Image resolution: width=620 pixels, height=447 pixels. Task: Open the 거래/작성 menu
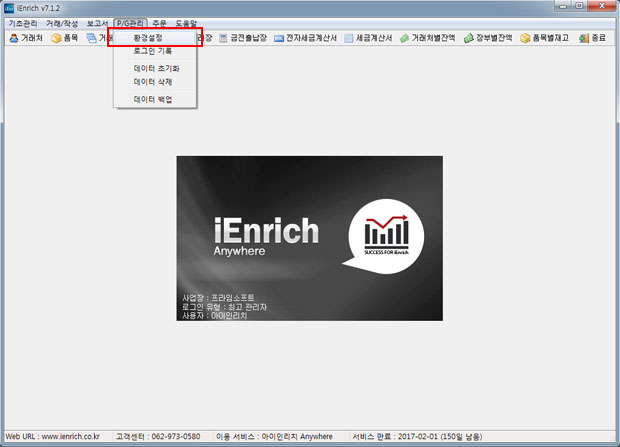(62, 23)
